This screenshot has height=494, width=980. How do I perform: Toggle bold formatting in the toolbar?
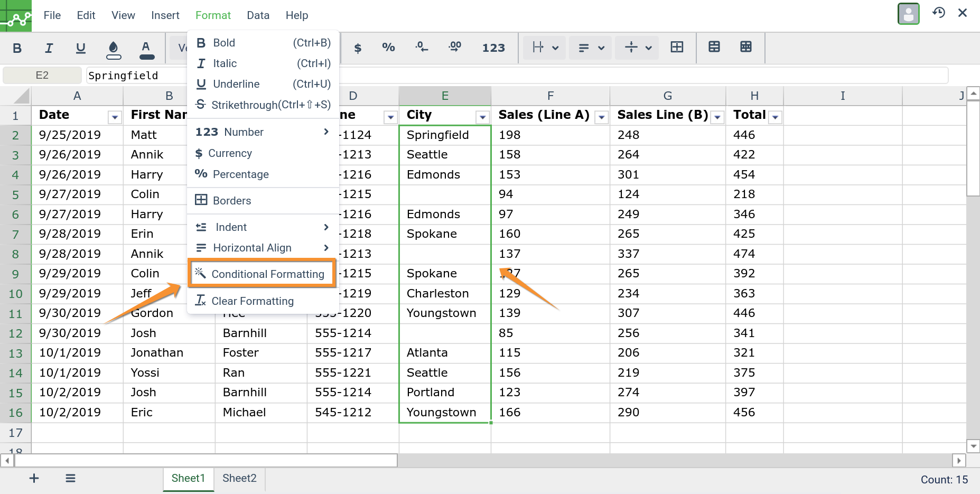coord(17,48)
